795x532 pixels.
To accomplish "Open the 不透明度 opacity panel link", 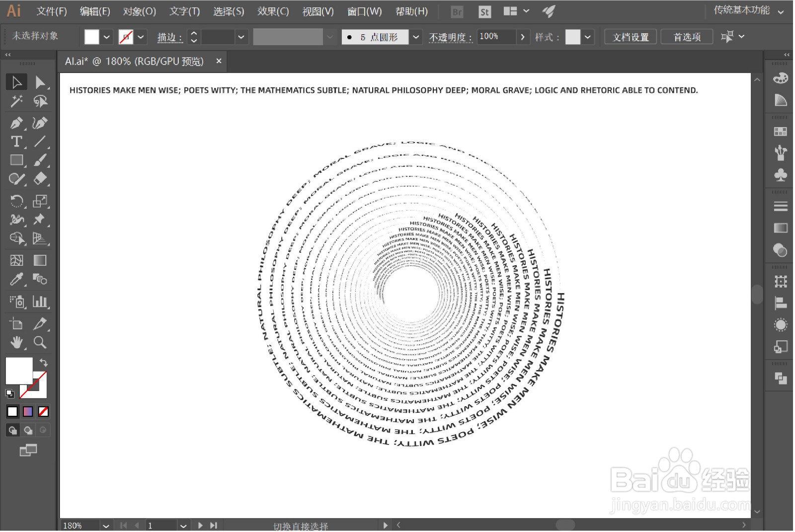I will click(x=450, y=37).
